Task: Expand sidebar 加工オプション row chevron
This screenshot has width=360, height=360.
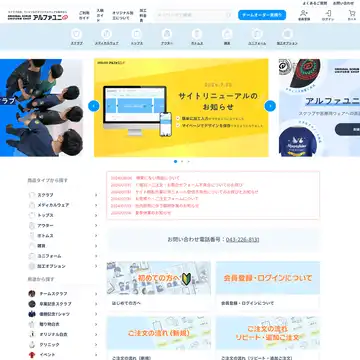Action: pos(96,266)
